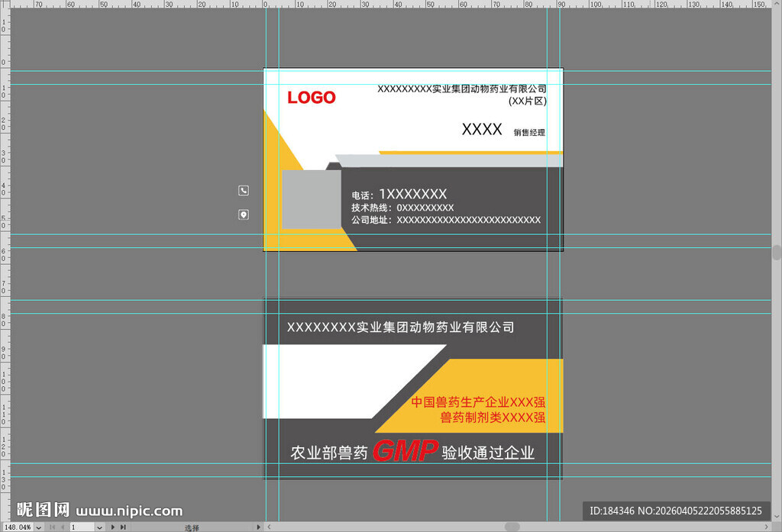The width and height of the screenshot is (782, 532).
Task: Select the red GMP text
Action: [406, 451]
